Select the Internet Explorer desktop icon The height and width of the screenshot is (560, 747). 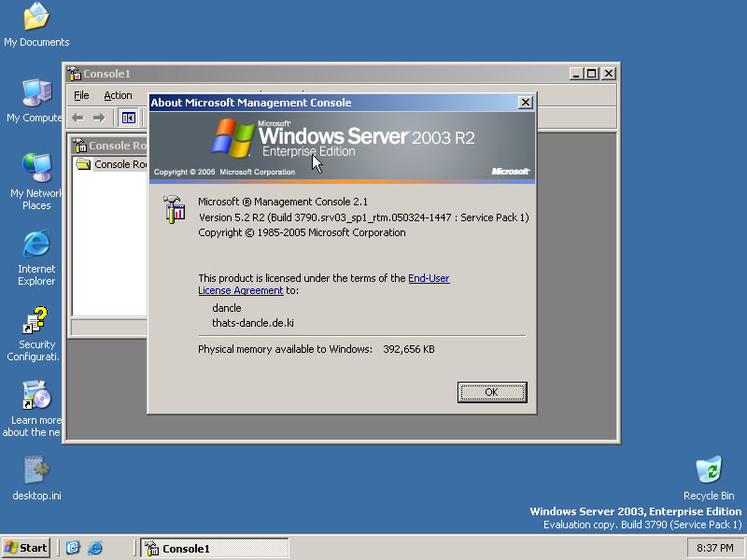click(x=36, y=245)
